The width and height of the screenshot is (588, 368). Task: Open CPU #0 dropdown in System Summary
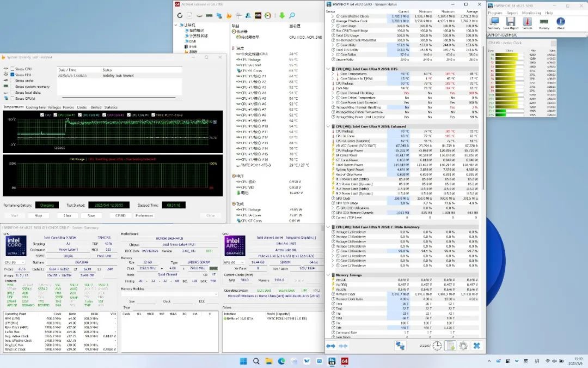coord(15,262)
